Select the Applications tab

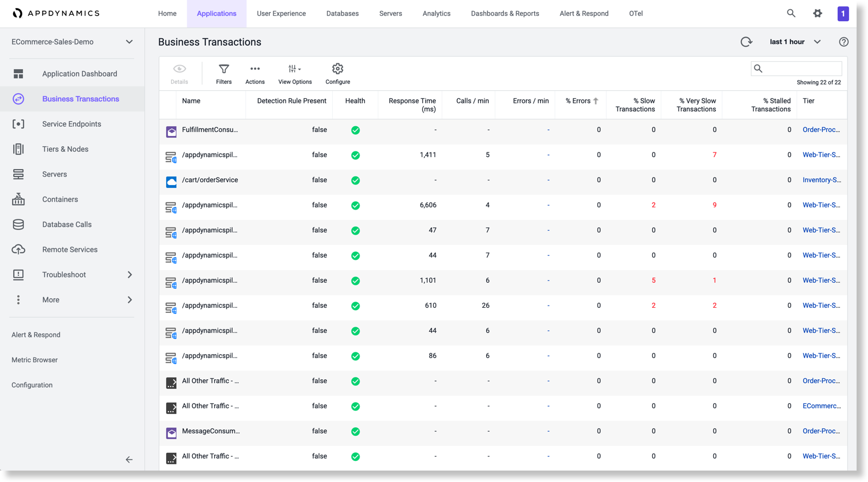(x=216, y=13)
